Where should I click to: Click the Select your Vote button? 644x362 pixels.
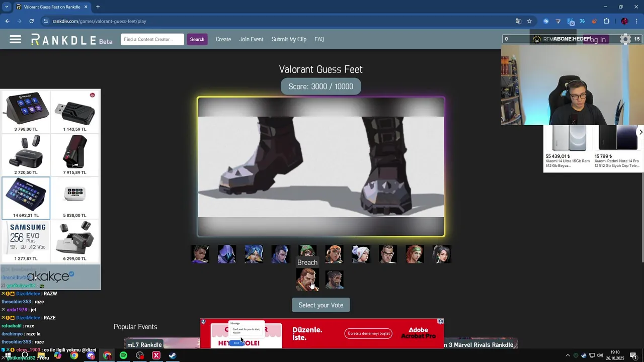(x=320, y=305)
